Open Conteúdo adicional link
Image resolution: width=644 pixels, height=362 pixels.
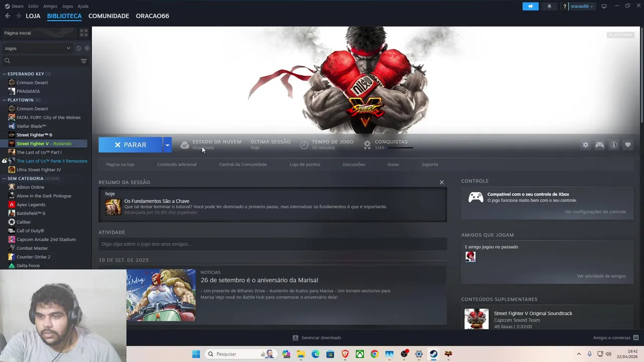[177, 164]
